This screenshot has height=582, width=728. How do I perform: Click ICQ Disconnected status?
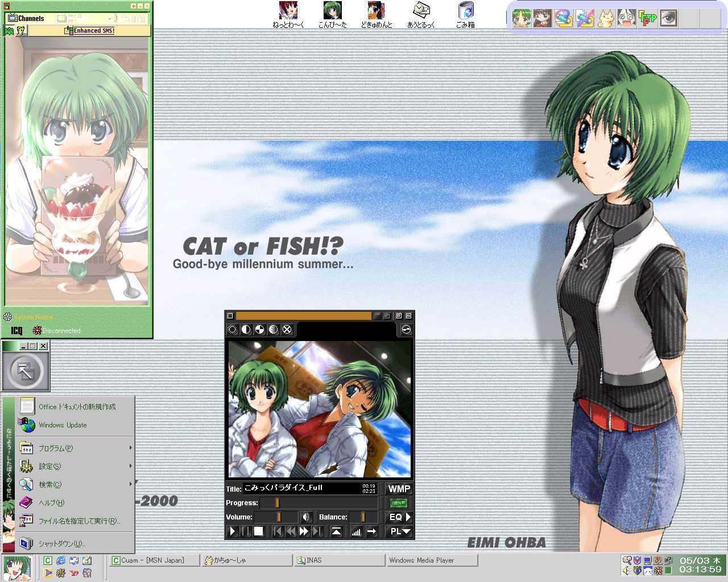(56, 330)
